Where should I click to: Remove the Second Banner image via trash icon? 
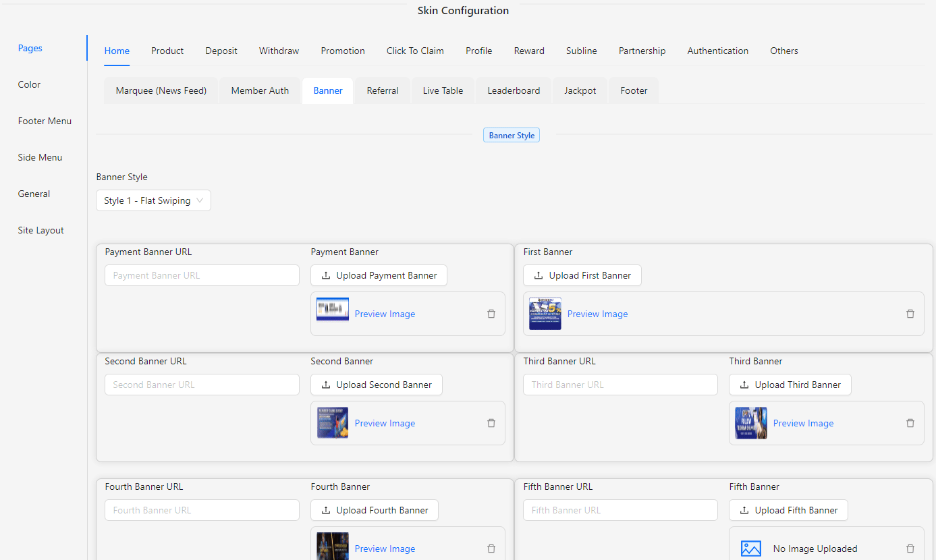coord(491,423)
